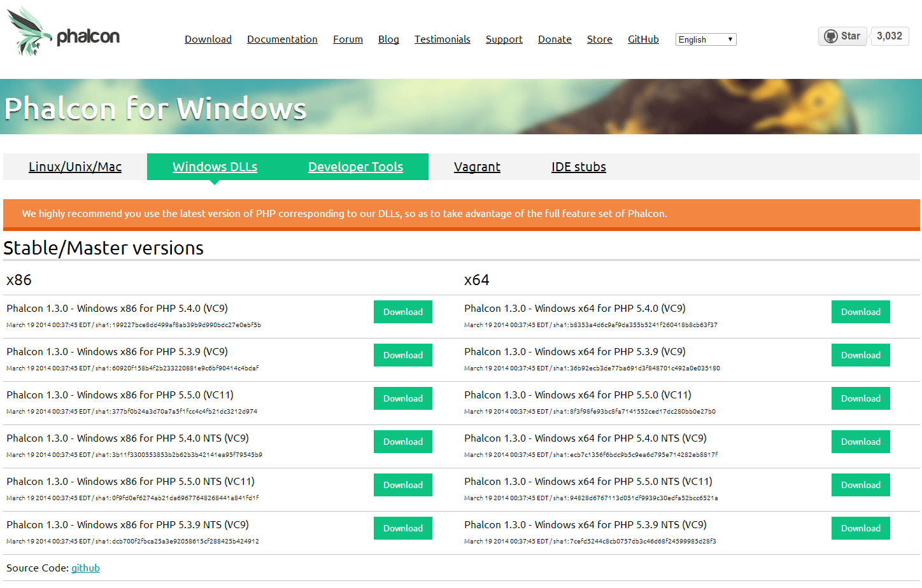Open the IDE stubs tab
Viewport: 922px width, 588px height.
tap(579, 167)
